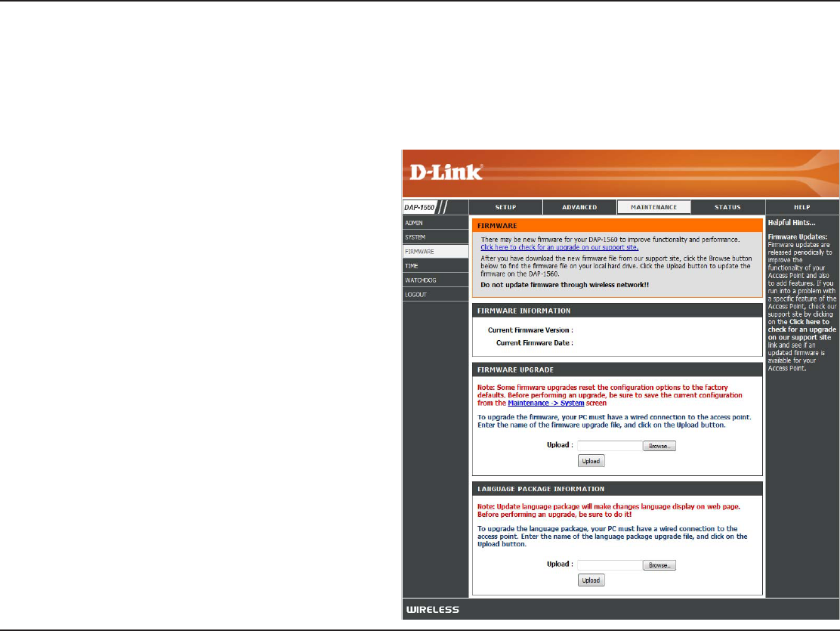Click 'Current Firmware Date :' label

pyautogui.click(x=535, y=343)
